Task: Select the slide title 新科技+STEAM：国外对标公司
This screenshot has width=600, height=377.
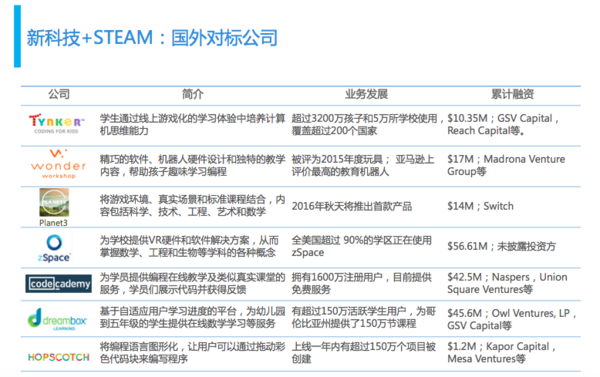Action: (152, 38)
